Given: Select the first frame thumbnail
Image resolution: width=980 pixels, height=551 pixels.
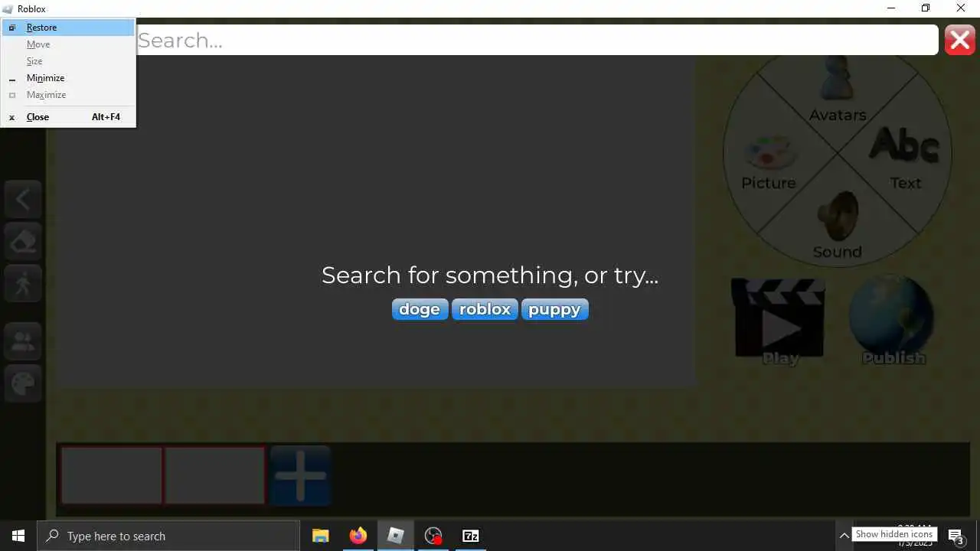Looking at the screenshot, I should coord(112,475).
